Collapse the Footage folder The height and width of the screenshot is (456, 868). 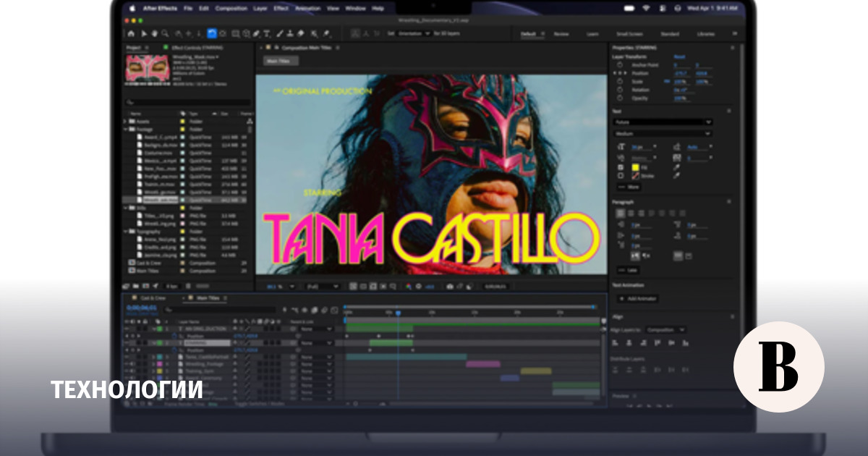point(127,130)
